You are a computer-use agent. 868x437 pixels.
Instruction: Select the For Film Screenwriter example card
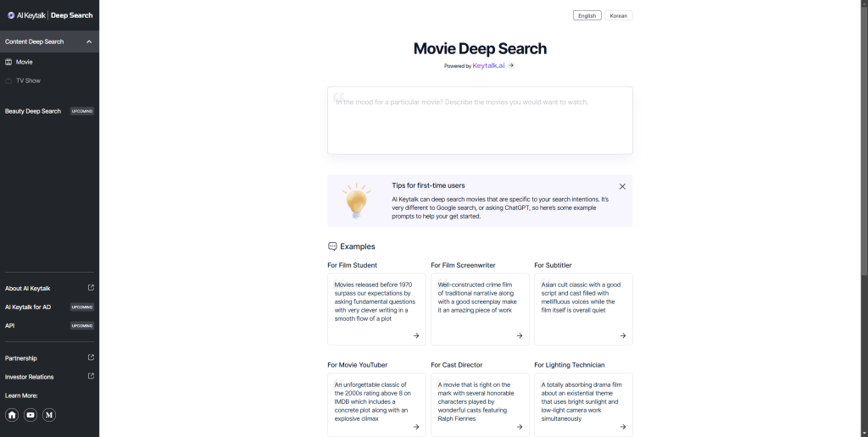480,309
